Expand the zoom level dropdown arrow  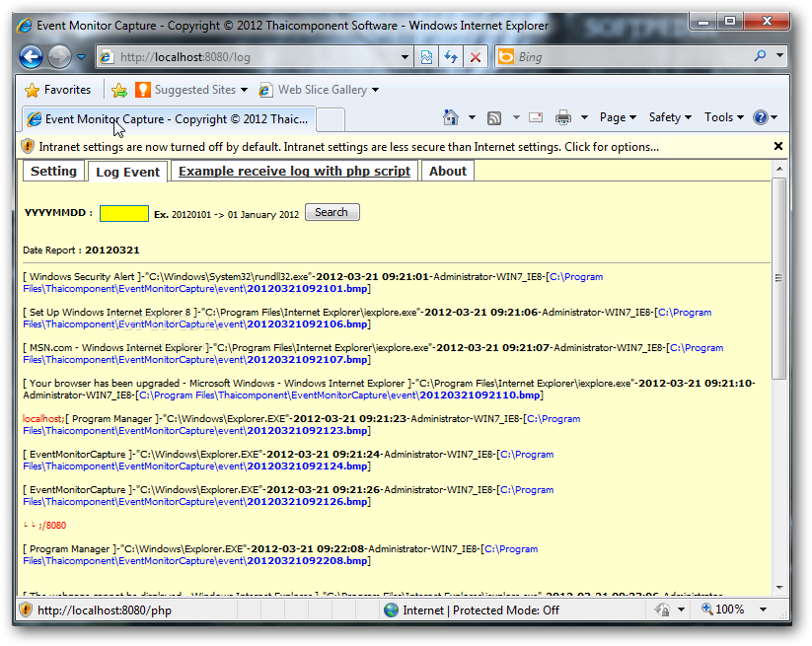coord(763,610)
